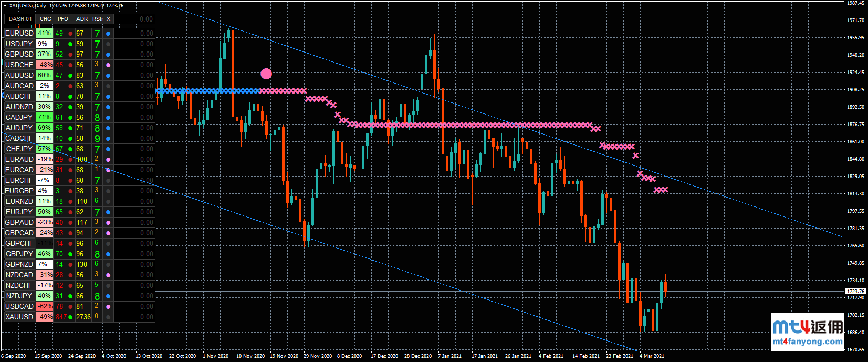Screen dimensions: 868x362
Task: Click the CADJPY 71% green change cell
Action: 44,117
